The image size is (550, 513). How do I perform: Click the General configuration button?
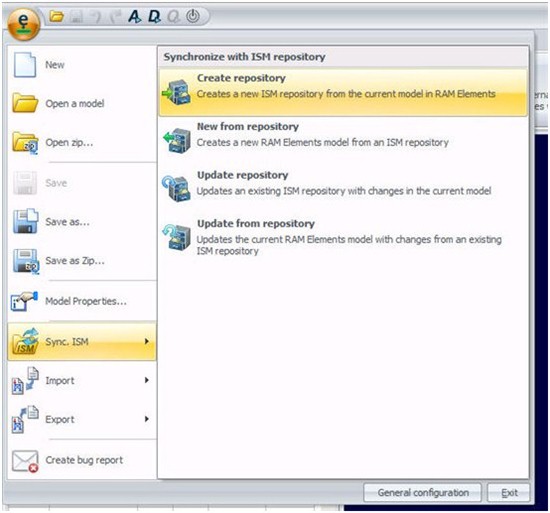tap(423, 493)
